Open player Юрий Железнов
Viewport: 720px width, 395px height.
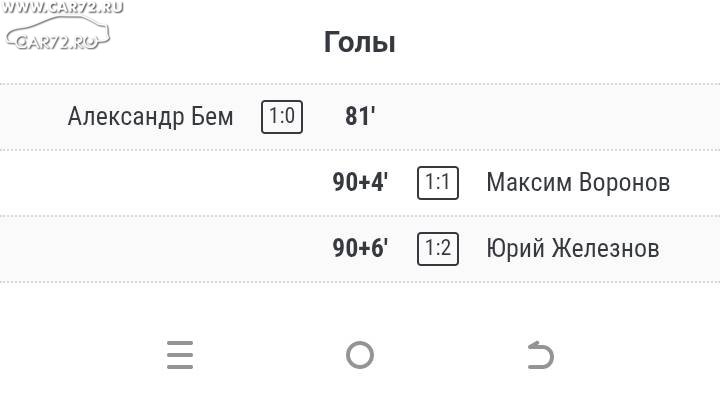(573, 248)
